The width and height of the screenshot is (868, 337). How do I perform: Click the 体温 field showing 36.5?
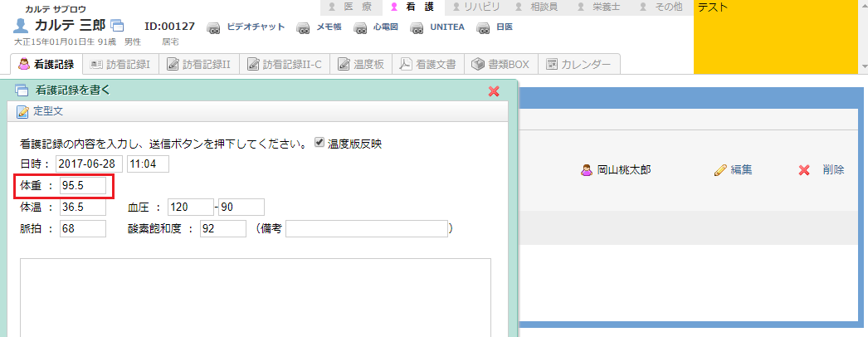82,207
